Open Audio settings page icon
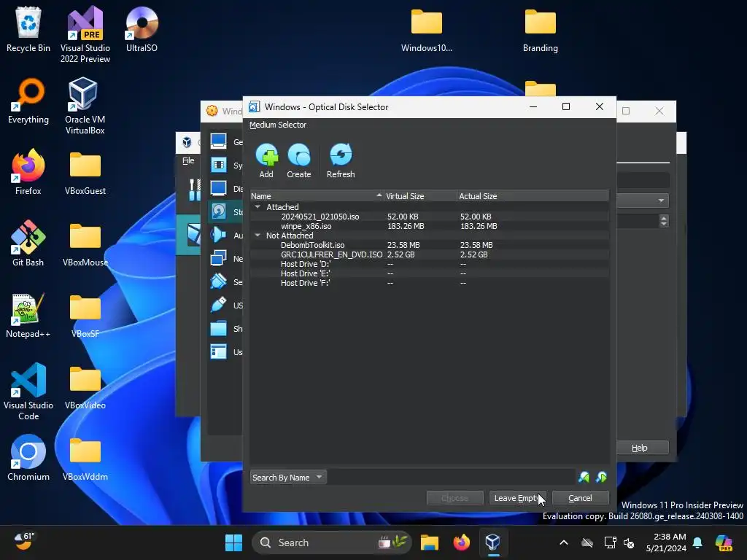 point(219,235)
